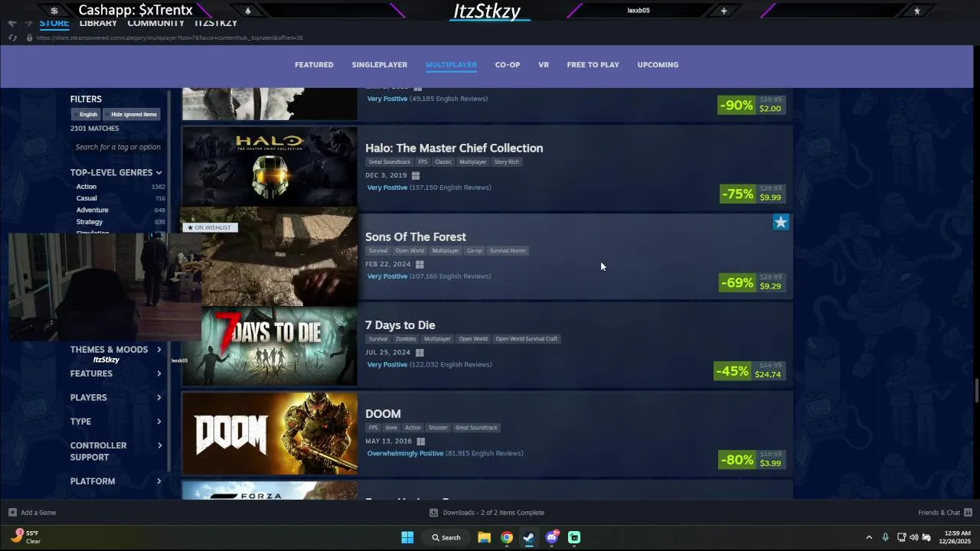This screenshot has width=980, height=551.
Task: Filter by the Strategy genre
Action: [90, 222]
